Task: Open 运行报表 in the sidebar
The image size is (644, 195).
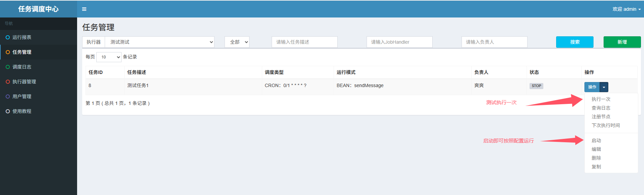Action: (x=38, y=37)
